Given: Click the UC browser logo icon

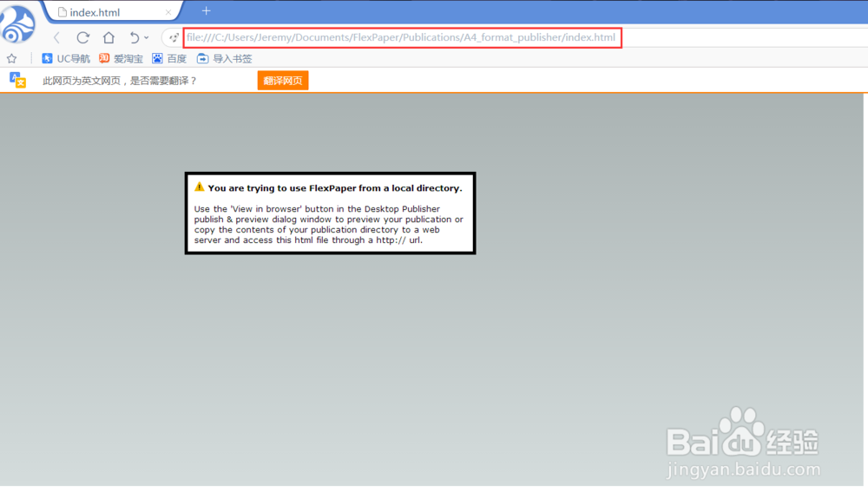Looking at the screenshot, I should [x=17, y=23].
